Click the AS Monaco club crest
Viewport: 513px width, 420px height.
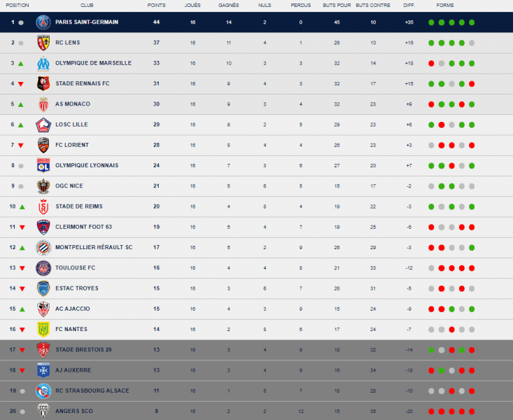coord(43,104)
